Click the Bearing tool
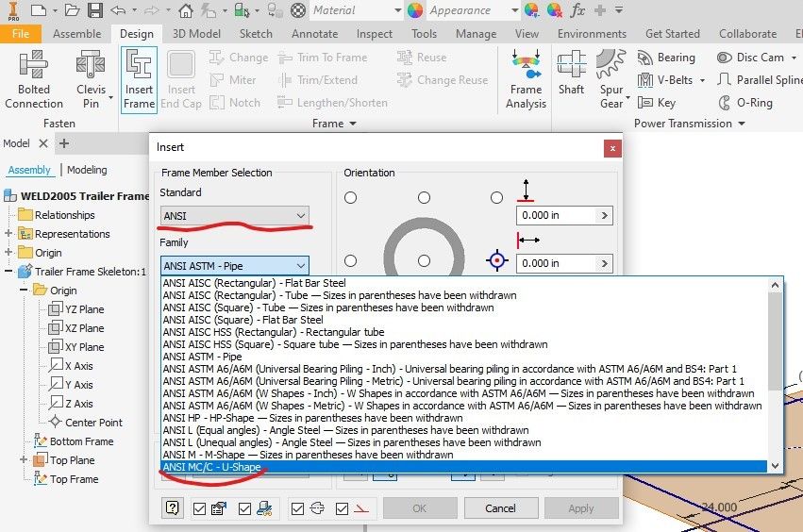Image resolution: width=803 pixels, height=532 pixels. [x=666, y=58]
